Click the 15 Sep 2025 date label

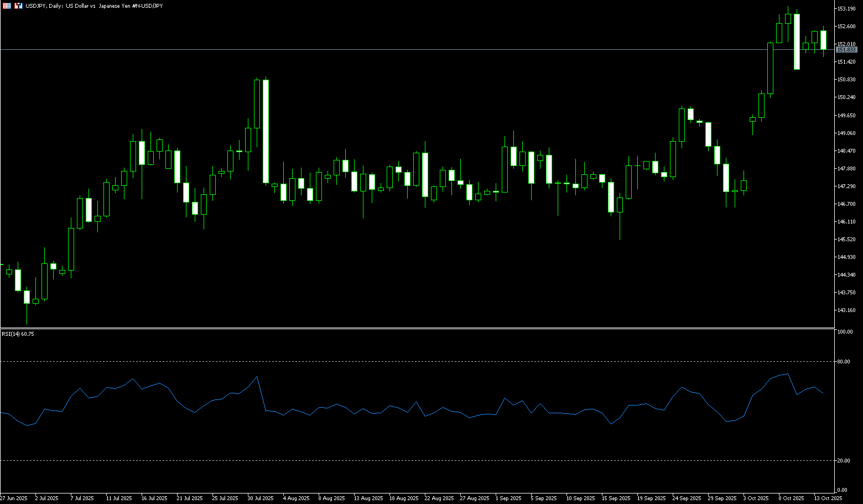pos(616,498)
